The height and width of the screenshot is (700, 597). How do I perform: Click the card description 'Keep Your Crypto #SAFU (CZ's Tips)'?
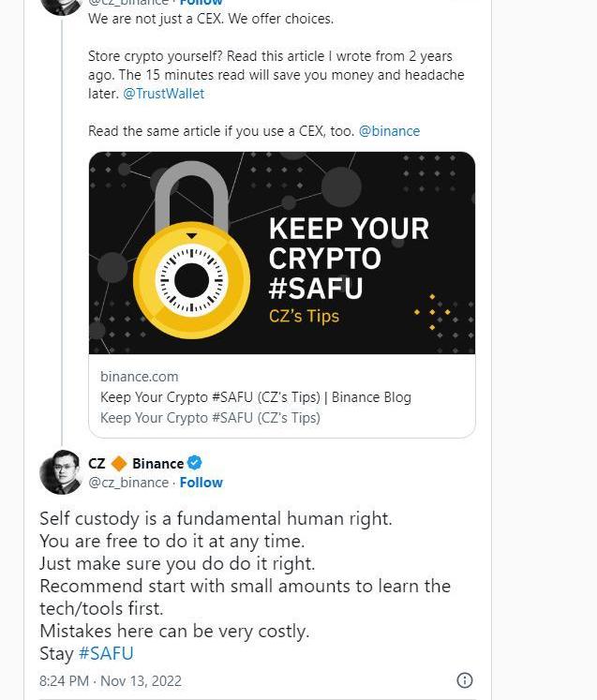(210, 418)
